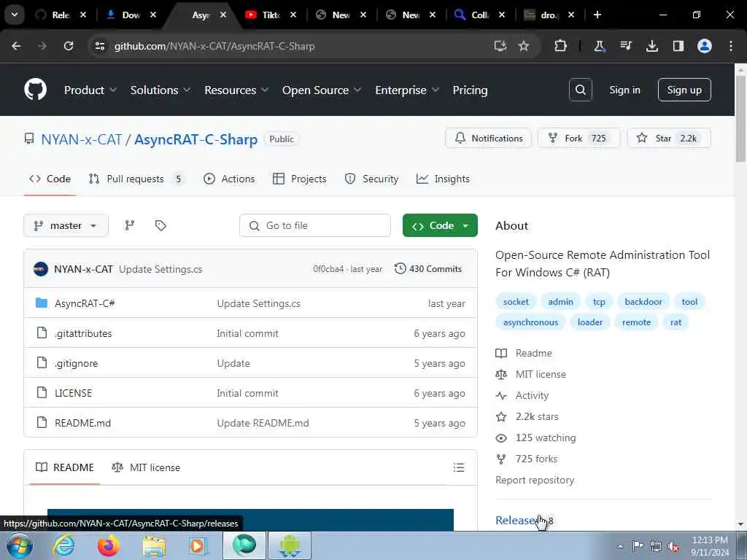Launch Internet Explorer from taskbar
Screen dimensions: 747x560
(x=63, y=545)
